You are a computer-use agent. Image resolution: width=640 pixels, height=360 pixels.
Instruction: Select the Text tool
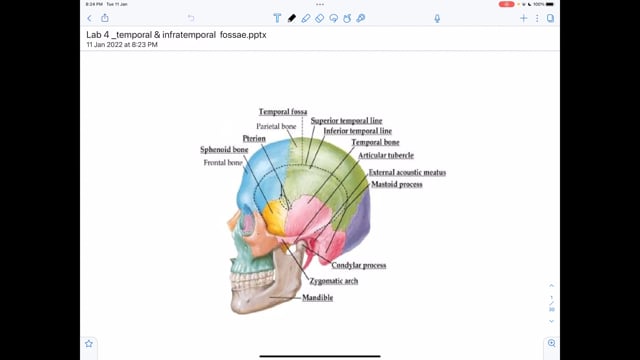(x=277, y=18)
